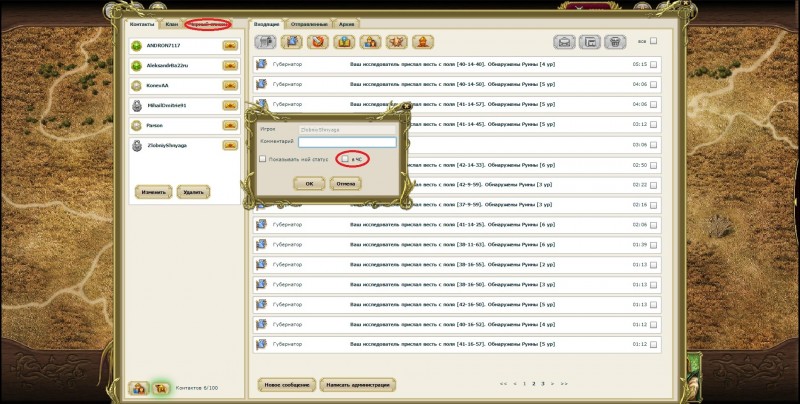Click 'Удалить' button under contacts
Viewport: 800px width, 404px height.
pos(193,191)
